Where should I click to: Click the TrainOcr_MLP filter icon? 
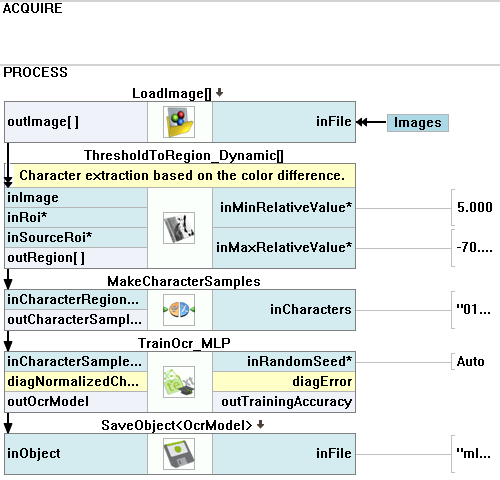[179, 382]
